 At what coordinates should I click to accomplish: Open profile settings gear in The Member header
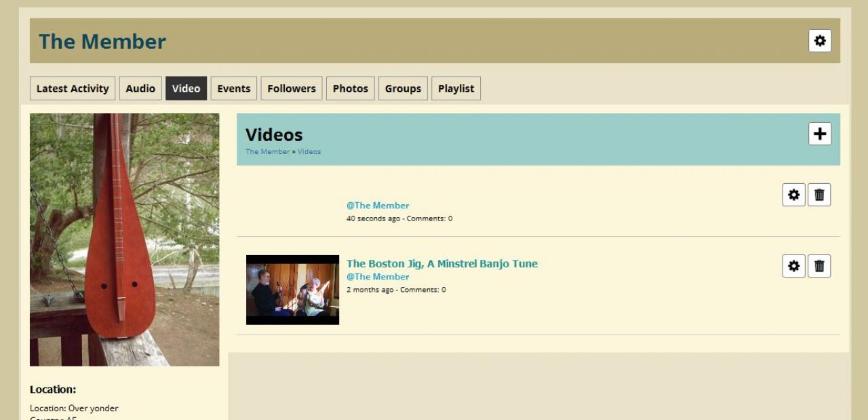pyautogui.click(x=820, y=41)
